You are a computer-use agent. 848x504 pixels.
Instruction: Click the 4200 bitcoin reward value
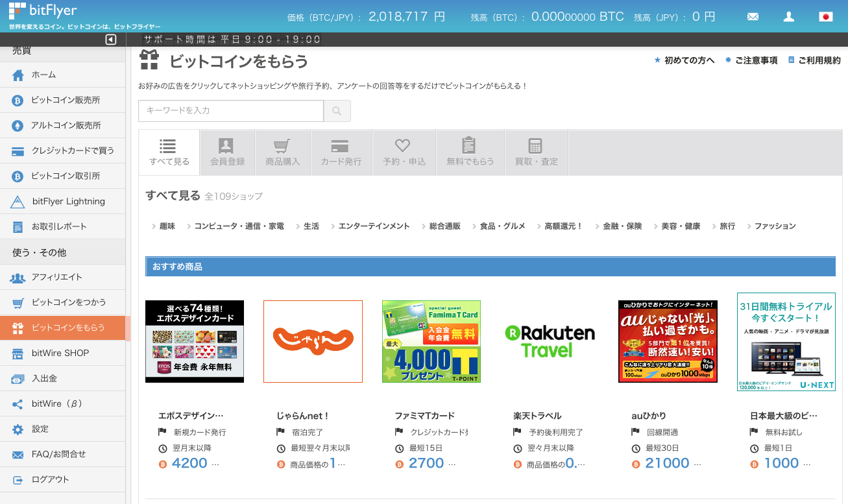189,463
